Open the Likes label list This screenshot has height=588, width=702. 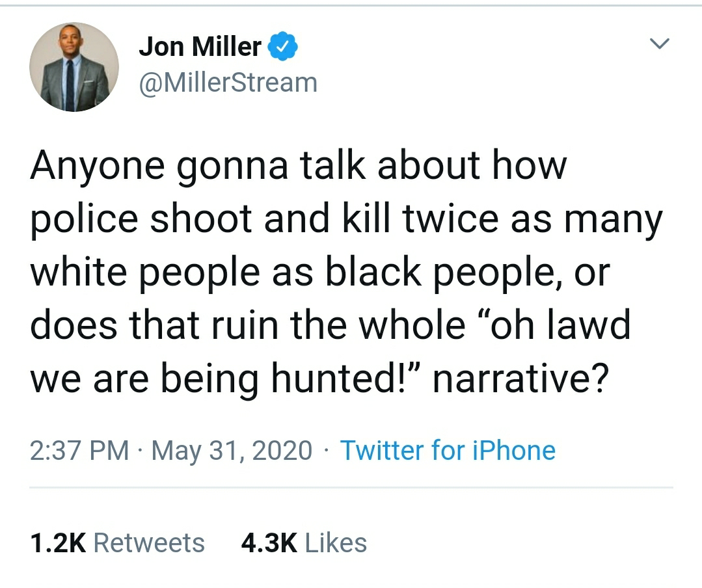(x=336, y=543)
